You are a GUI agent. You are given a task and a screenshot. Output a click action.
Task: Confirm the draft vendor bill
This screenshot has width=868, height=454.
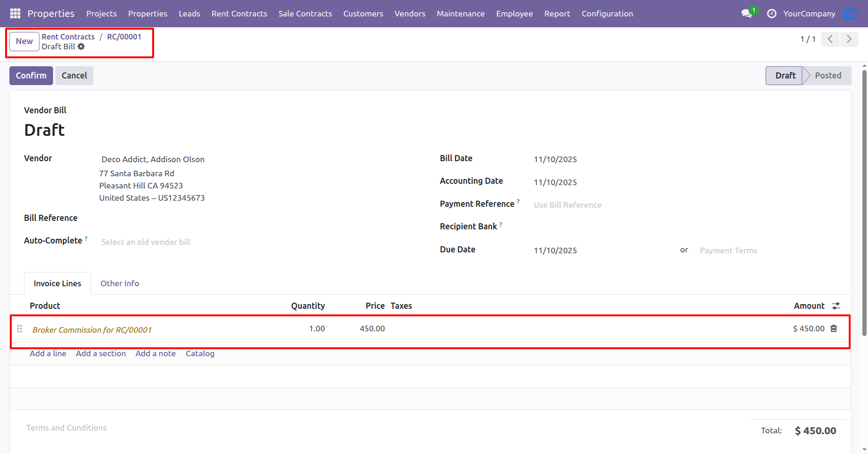coord(31,76)
